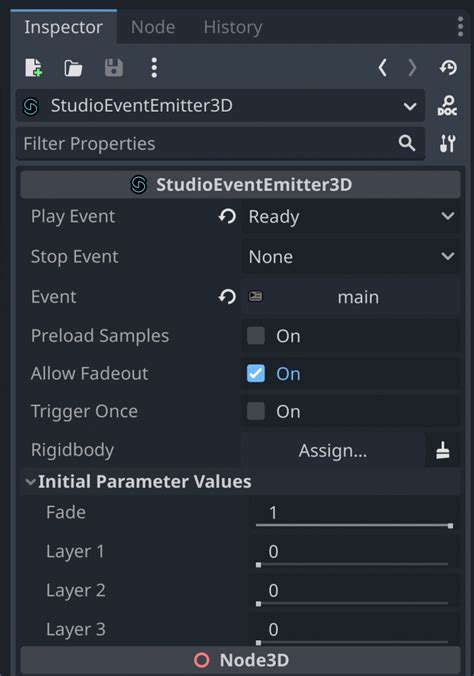Open the Stop Event None dropdown

351,257
